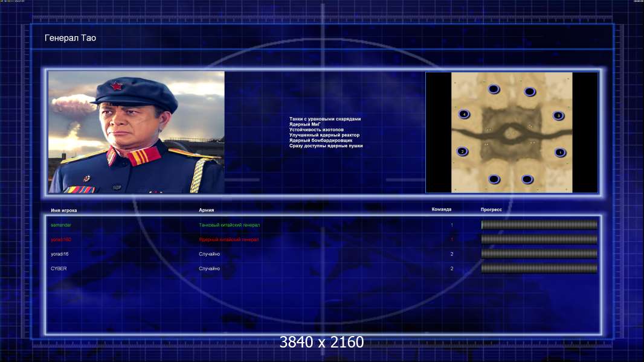Click the 'Ядерный МиГ' feature line
Viewport: 644px width, 362px height.
point(304,124)
